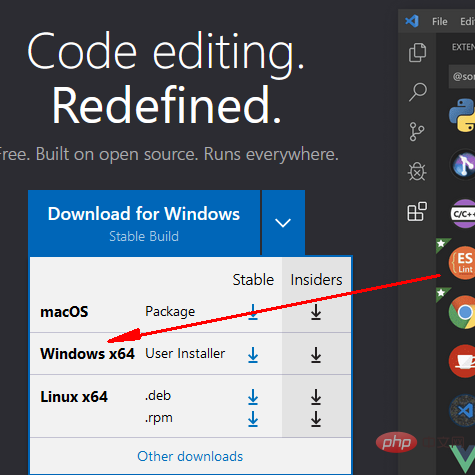Select the Python extension icon
Viewport: 475px width, 475px height.
(x=463, y=115)
